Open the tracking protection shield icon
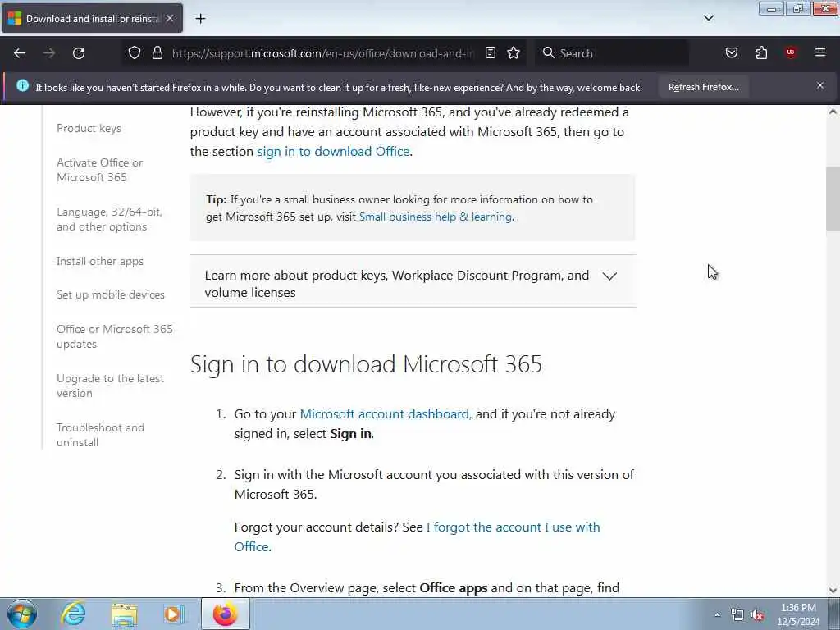 [135, 52]
